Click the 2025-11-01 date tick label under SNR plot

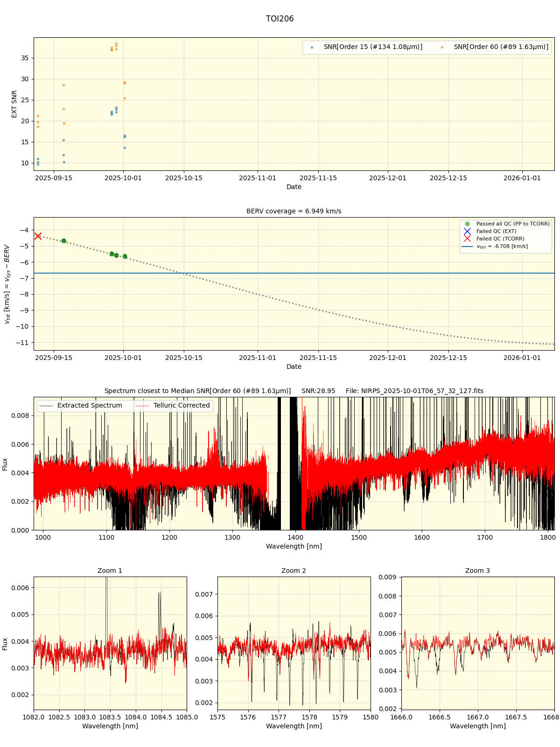pos(258,178)
